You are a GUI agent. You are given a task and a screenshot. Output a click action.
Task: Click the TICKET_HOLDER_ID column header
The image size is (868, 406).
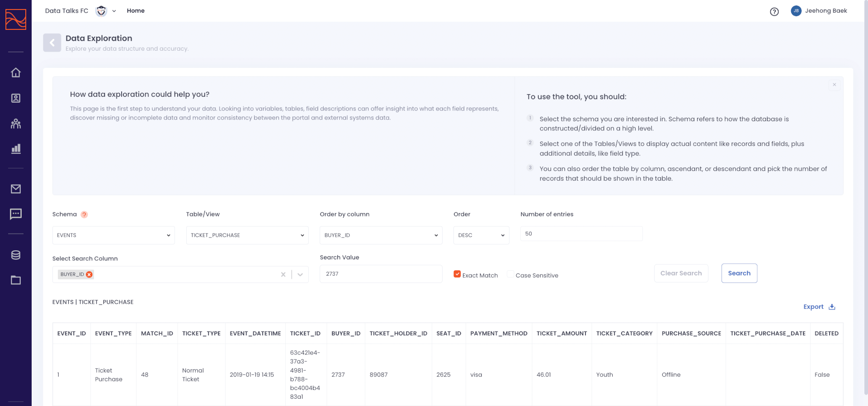click(x=398, y=334)
